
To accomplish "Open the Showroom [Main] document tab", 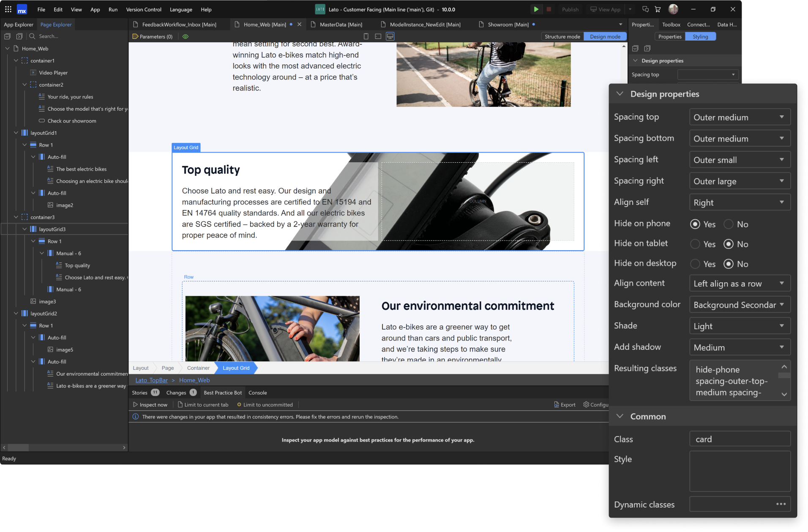I will (508, 25).
